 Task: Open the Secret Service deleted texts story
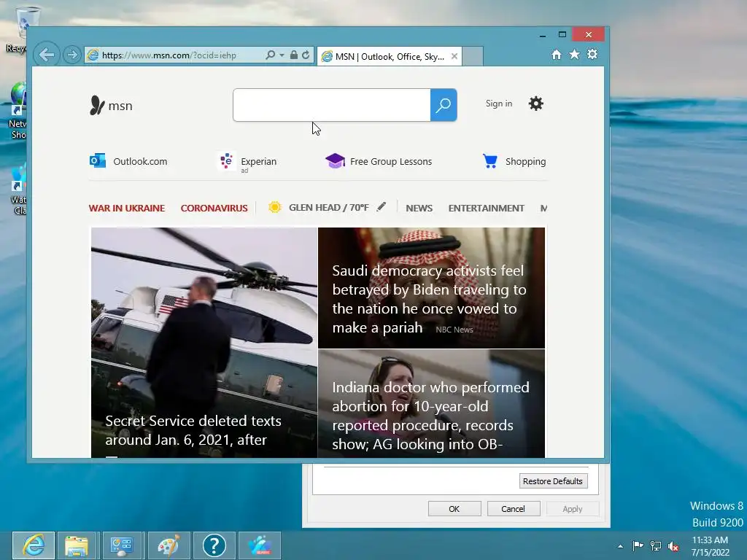click(x=204, y=343)
